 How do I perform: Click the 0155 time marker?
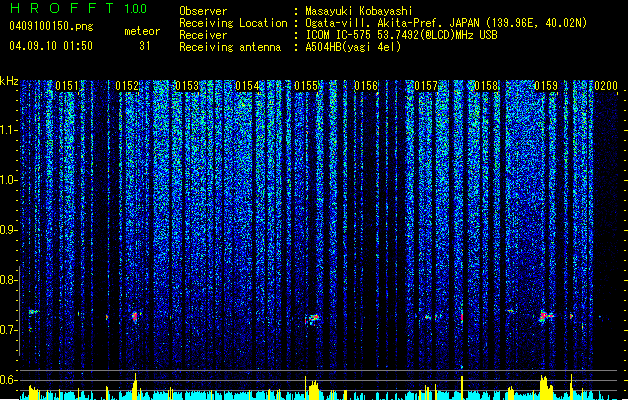306,86
